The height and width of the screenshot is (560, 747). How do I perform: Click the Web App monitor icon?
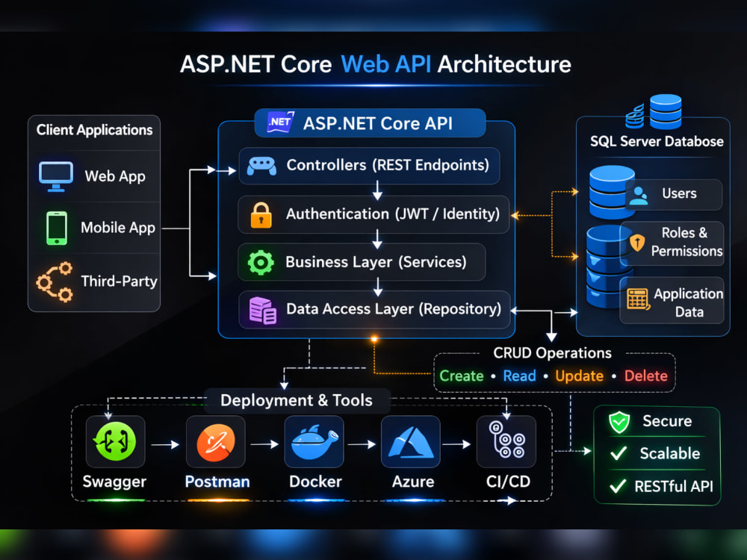56,176
